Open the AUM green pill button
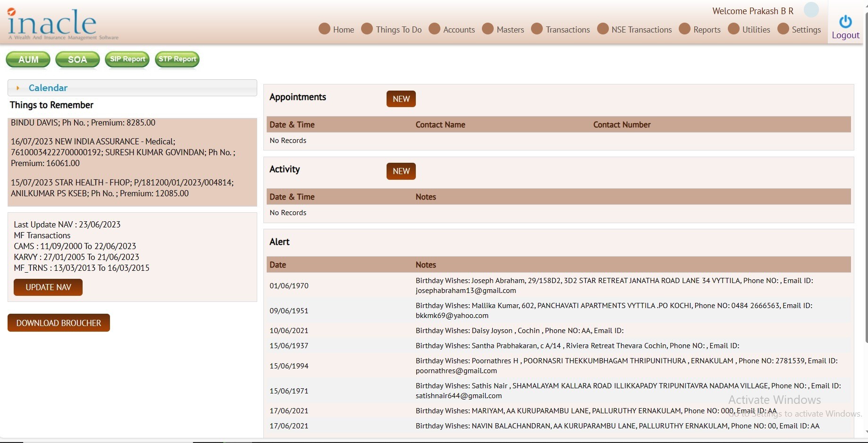868x443 pixels. click(x=28, y=59)
